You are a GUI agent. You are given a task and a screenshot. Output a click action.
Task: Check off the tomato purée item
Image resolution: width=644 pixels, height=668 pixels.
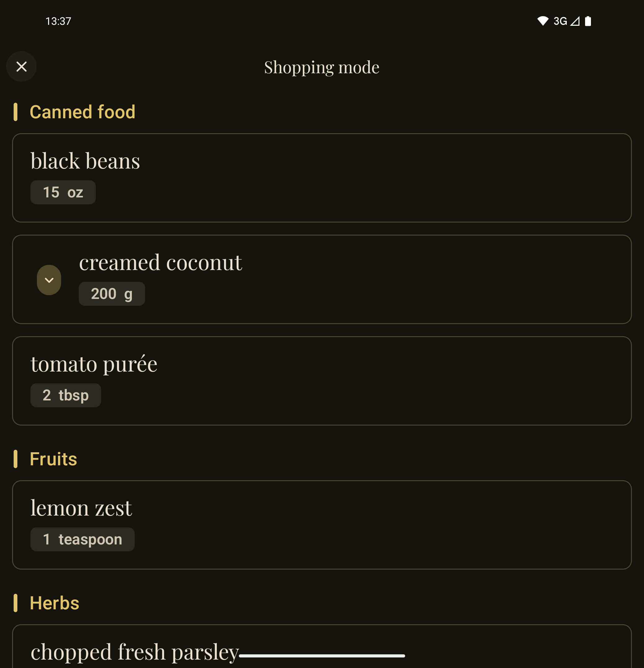pos(321,381)
